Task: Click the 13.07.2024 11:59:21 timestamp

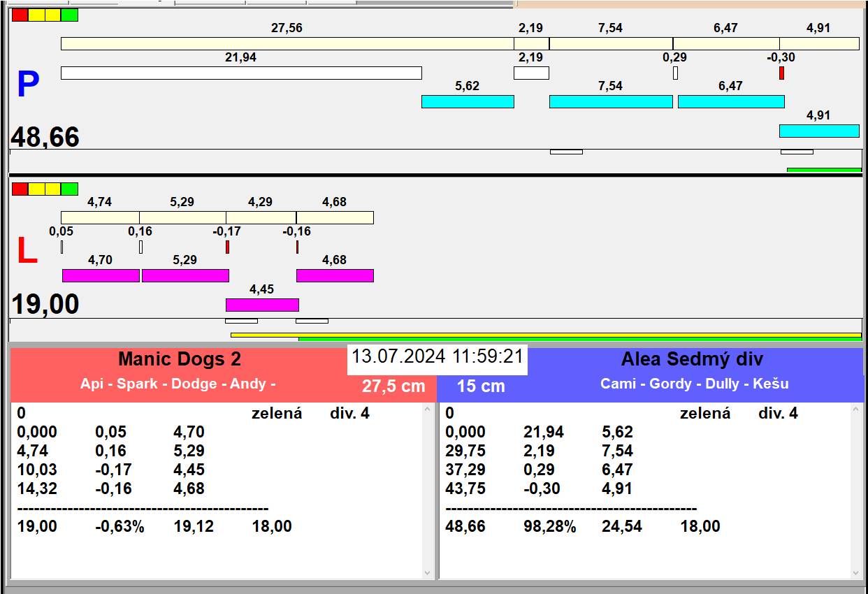Action: (437, 356)
